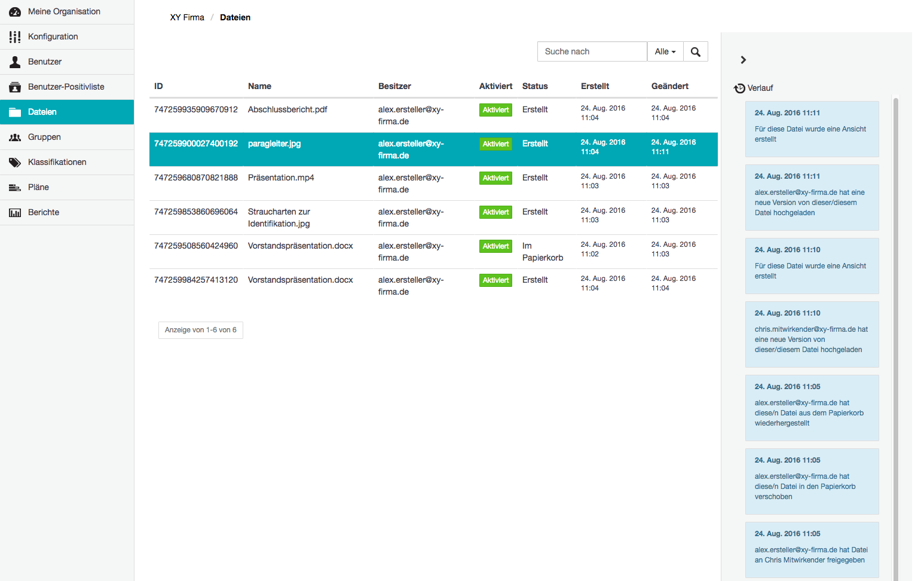
Task: Sort table by Besitzer column header
Action: [394, 86]
